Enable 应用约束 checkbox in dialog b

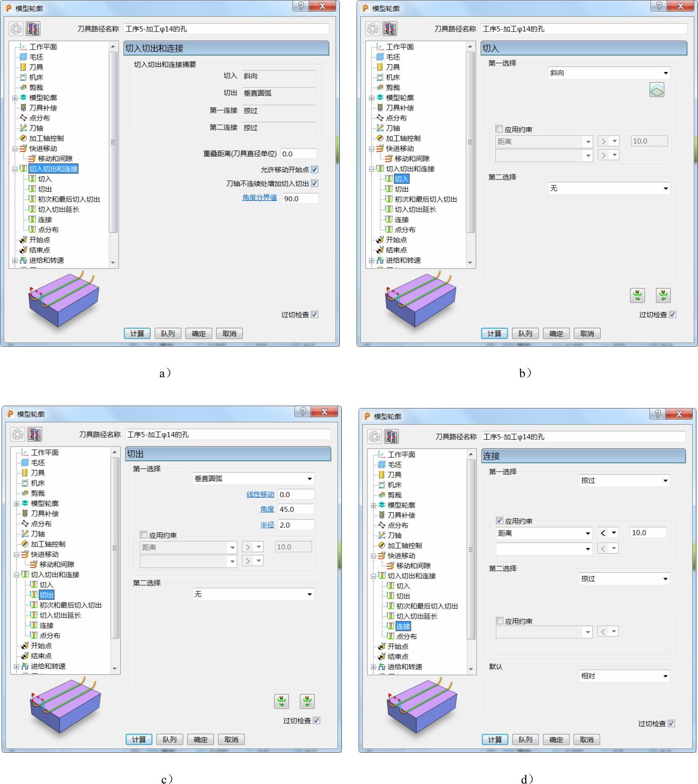(x=499, y=129)
